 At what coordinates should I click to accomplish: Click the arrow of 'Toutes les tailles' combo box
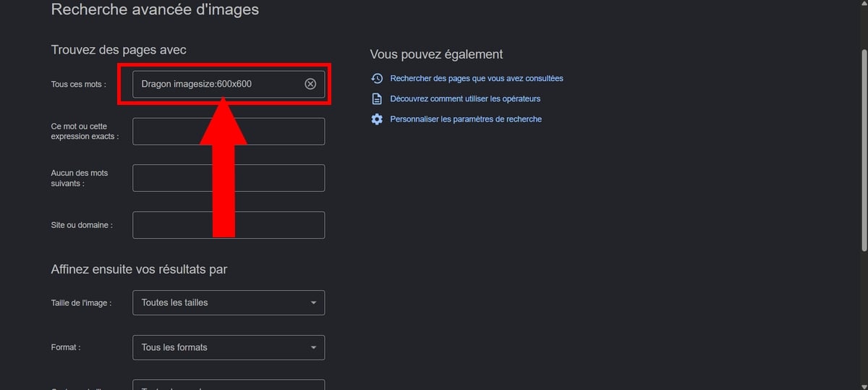313,302
